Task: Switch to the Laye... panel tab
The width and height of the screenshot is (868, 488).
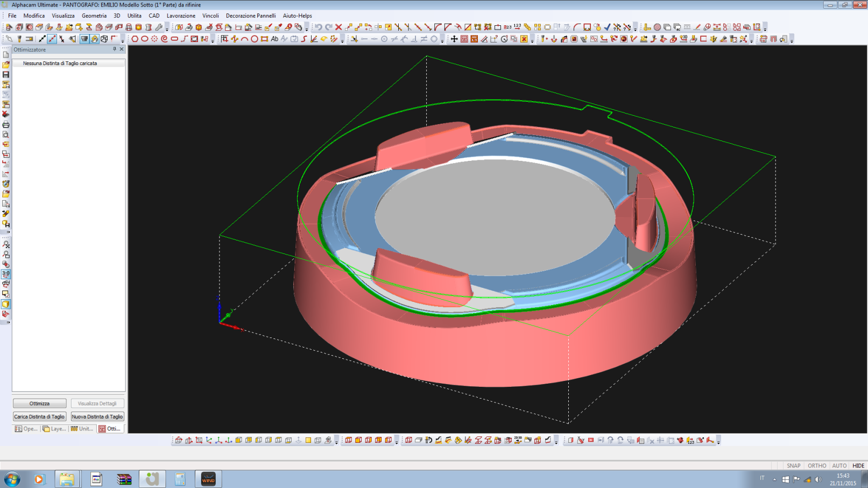Action: [54, 429]
